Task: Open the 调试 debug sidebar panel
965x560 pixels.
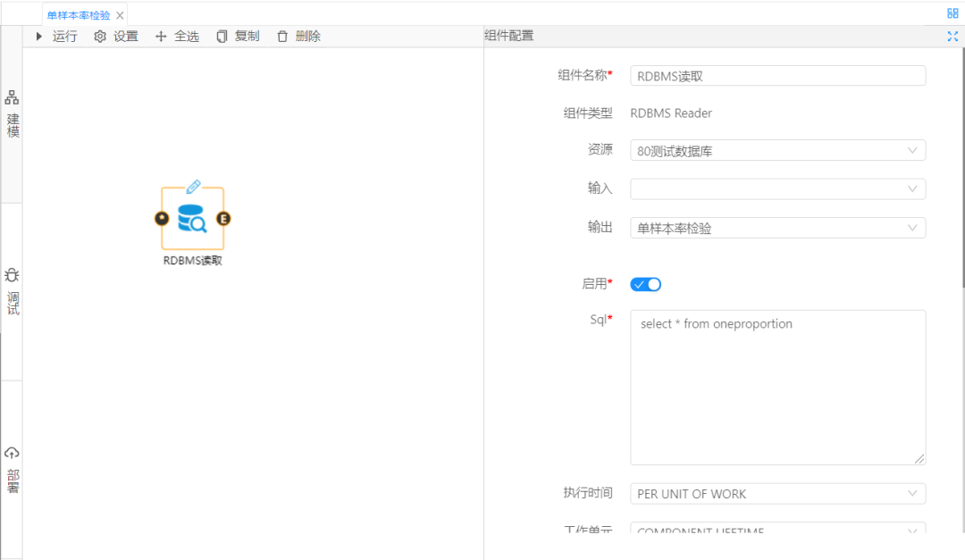Action: click(13, 291)
